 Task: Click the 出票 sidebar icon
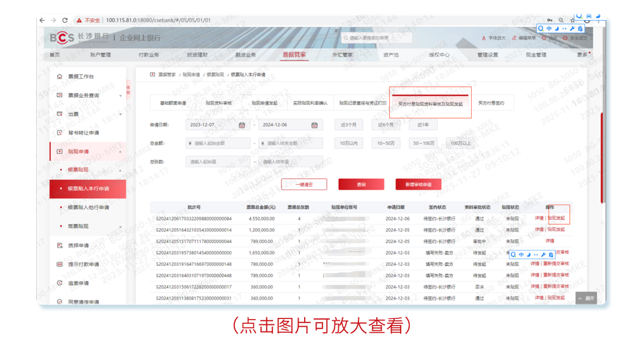tap(60, 114)
